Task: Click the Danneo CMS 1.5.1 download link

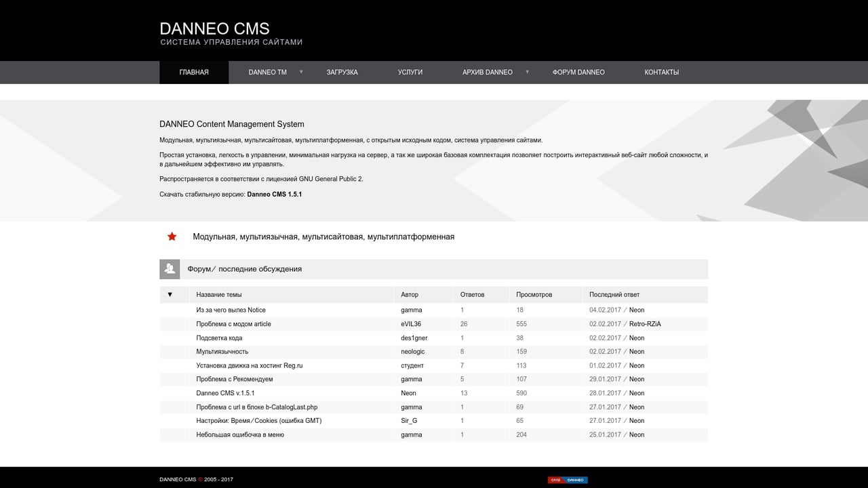Action: click(275, 193)
